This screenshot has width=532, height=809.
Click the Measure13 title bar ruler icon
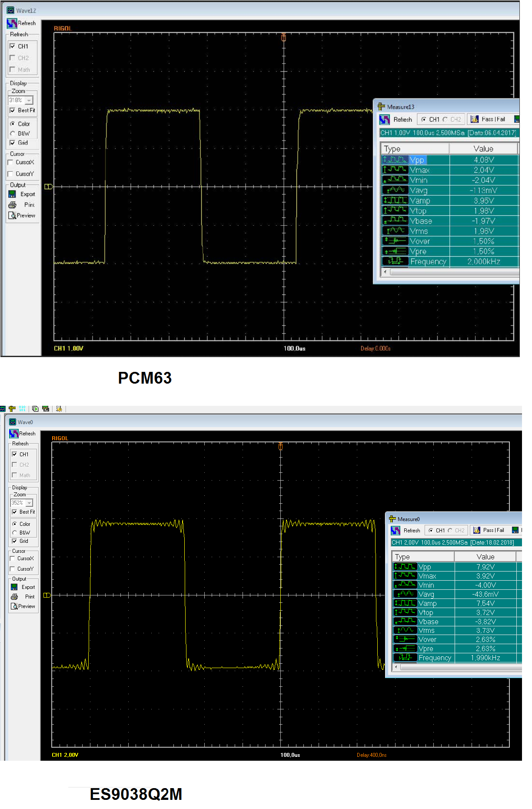[x=381, y=107]
